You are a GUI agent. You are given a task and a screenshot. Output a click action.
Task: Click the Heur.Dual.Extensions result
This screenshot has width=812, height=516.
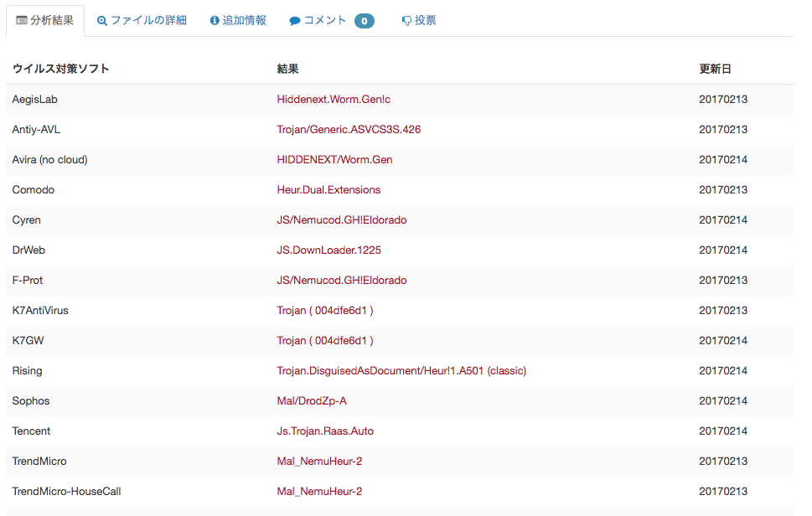coord(328,189)
